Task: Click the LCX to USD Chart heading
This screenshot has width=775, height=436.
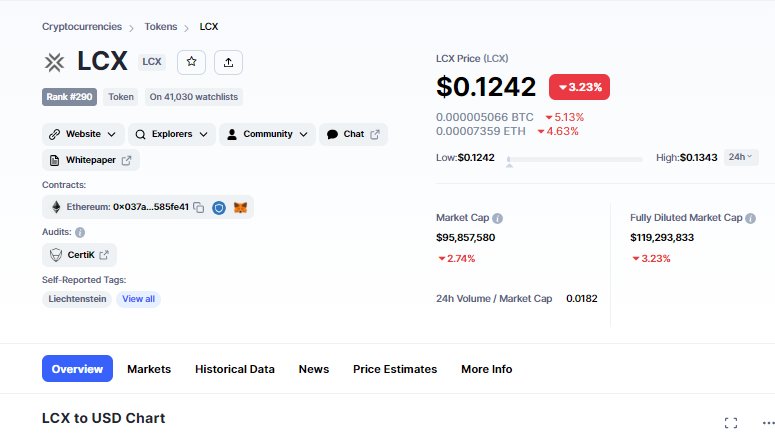Action: 103,418
